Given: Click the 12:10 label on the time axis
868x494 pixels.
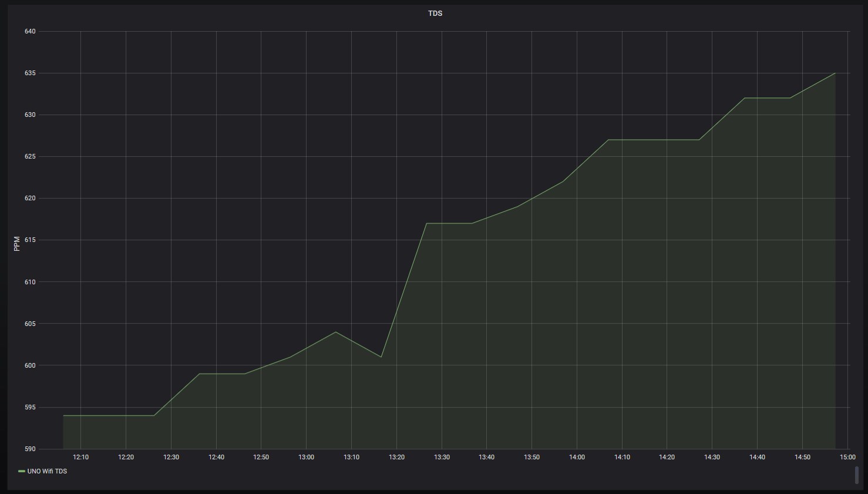Looking at the screenshot, I should pos(80,457).
